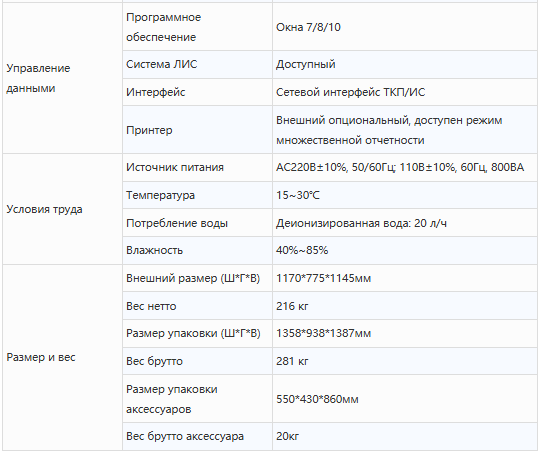Viewport: 541px width, 452px height.
Task: Click the '40%~85%' humidity value
Action: click(x=302, y=250)
